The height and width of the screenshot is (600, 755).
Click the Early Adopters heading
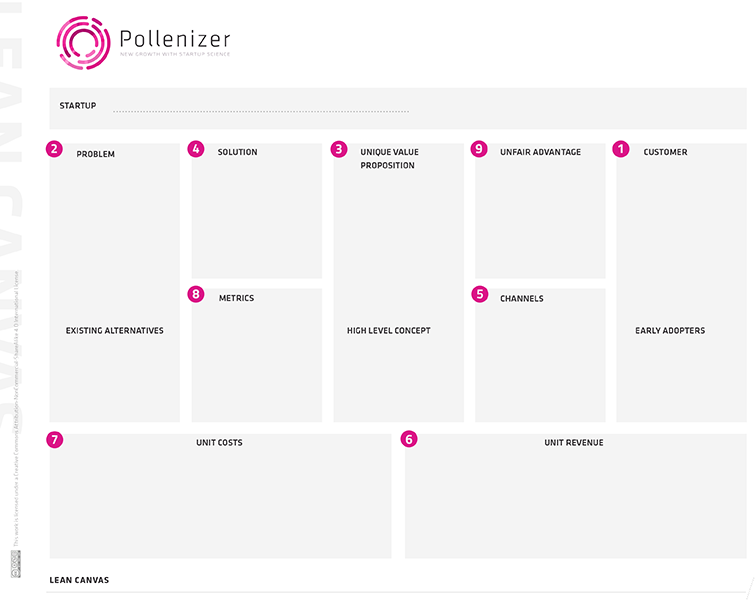(670, 331)
